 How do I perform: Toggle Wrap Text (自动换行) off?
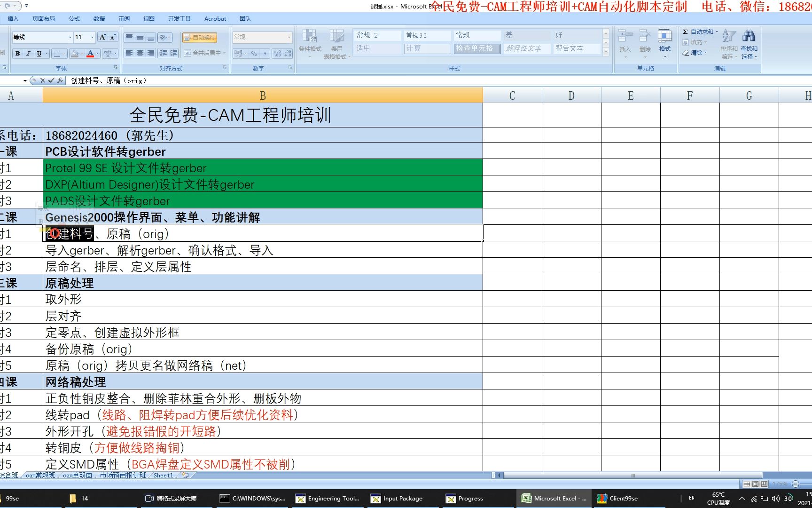coord(199,37)
